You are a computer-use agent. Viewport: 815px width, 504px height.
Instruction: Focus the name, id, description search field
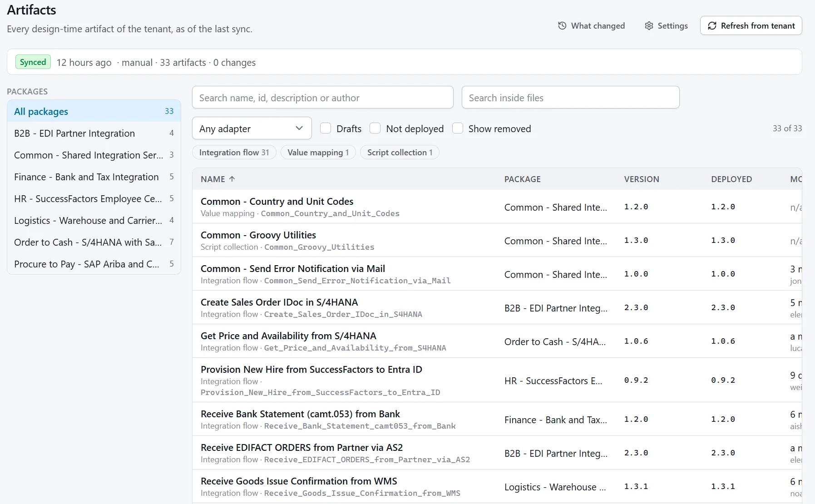pyautogui.click(x=323, y=98)
